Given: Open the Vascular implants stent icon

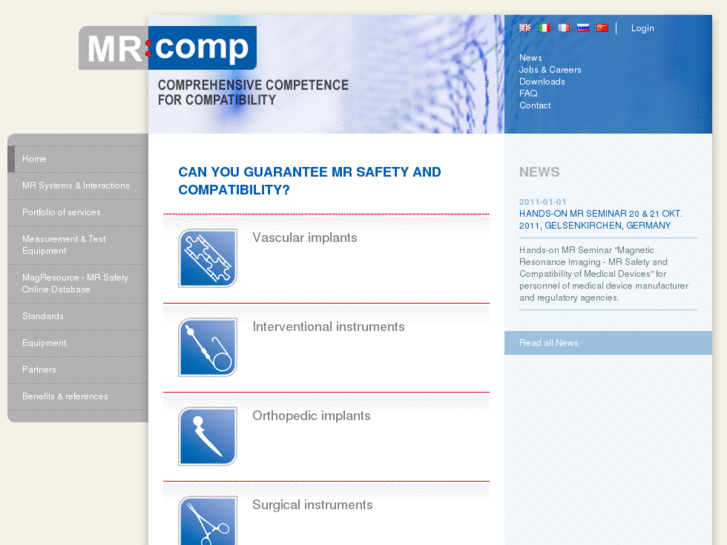Looking at the screenshot, I should click(x=208, y=258).
